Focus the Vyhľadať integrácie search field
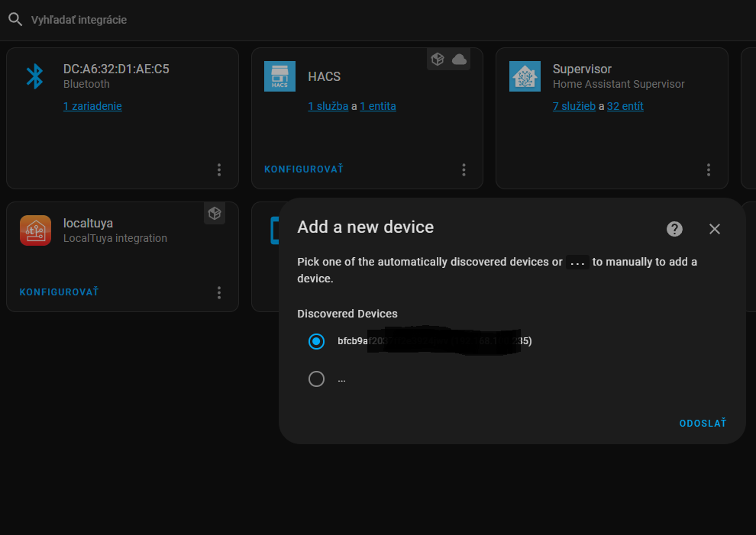 coord(229,20)
